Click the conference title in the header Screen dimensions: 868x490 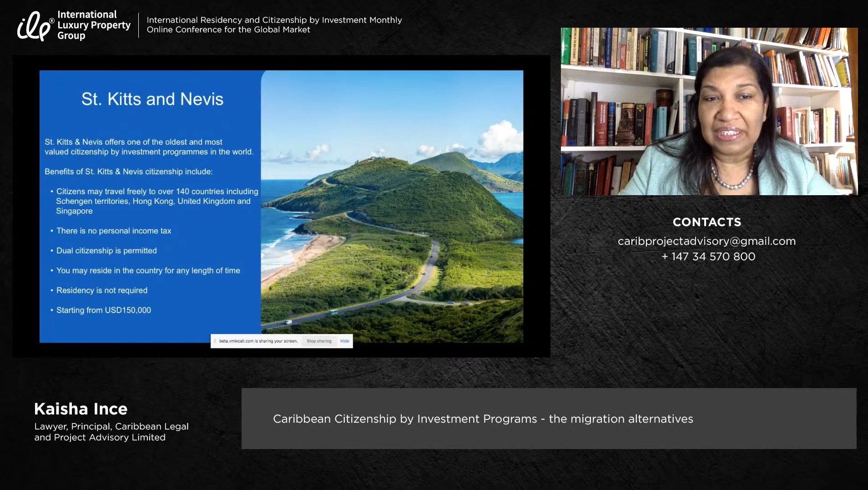pyautogui.click(x=274, y=25)
